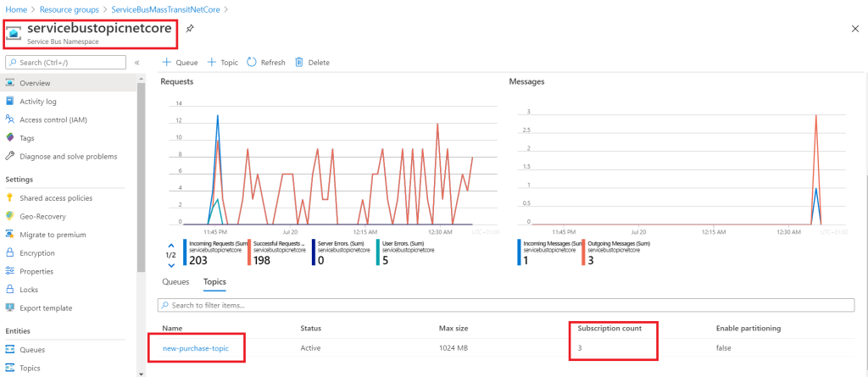868x377 pixels.
Task: Add a new Queue
Action: [180, 63]
